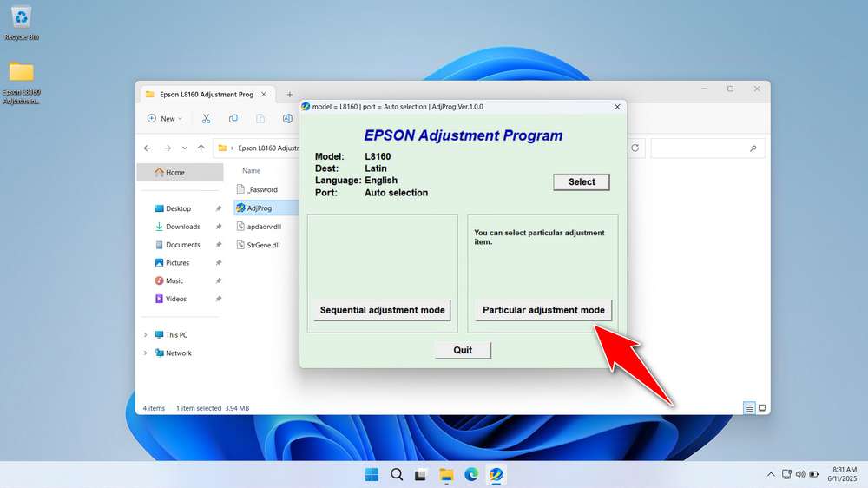Expand the This PC tree node
The width and height of the screenshot is (868, 488).
[146, 334]
